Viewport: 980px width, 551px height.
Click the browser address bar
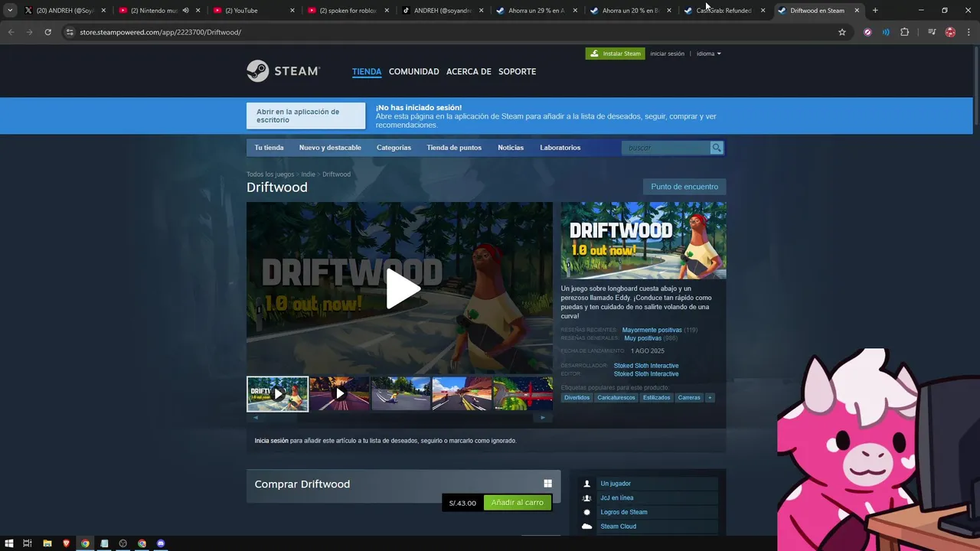point(452,32)
